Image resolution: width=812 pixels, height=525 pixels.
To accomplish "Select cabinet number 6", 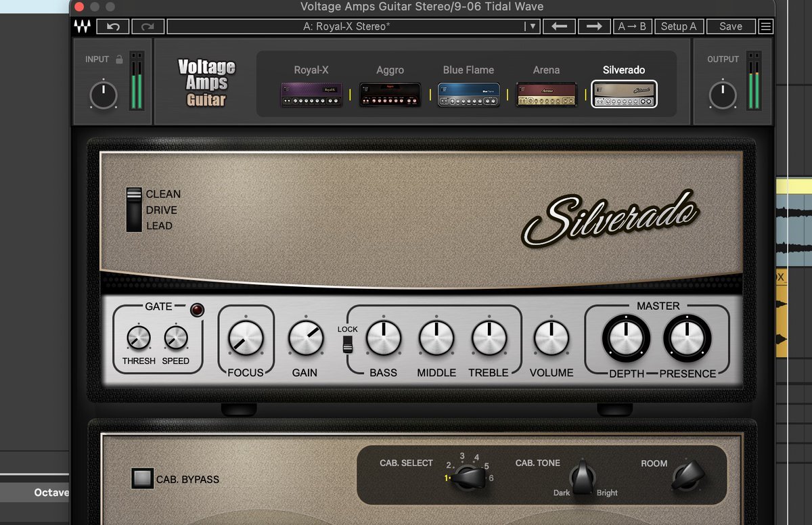I will pyautogui.click(x=491, y=478).
